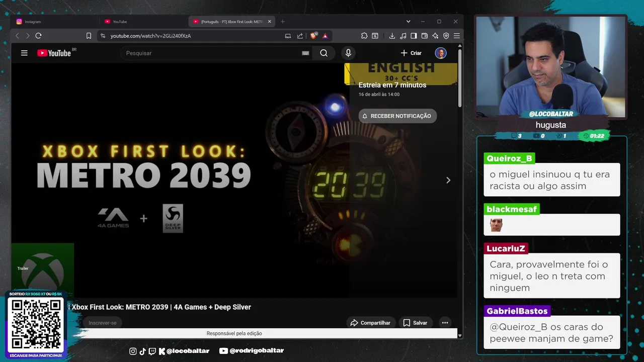Click the TikTok icon in the footer overlay
Viewport: 644px width, 362px height.
pos(142,351)
